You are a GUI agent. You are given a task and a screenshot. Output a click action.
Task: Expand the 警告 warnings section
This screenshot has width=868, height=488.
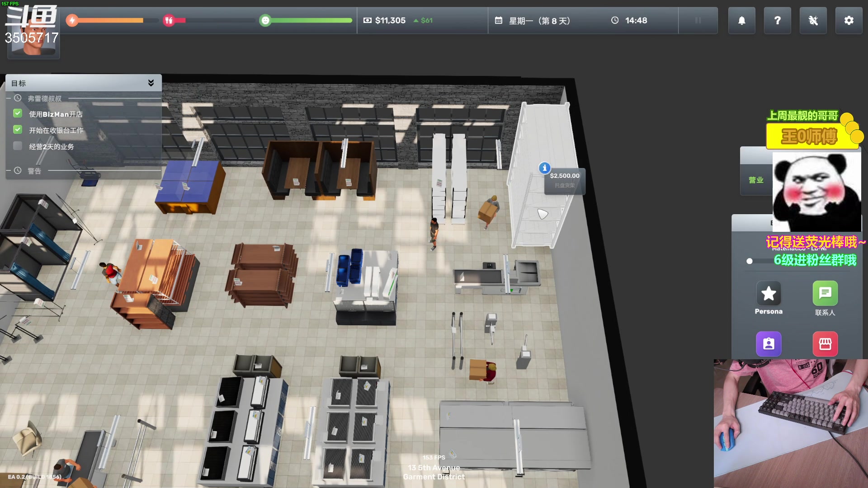[34, 171]
